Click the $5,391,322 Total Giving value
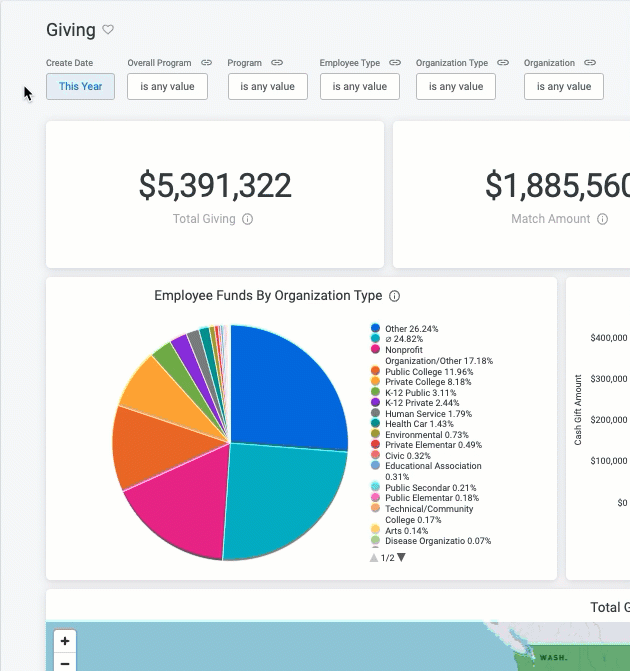The image size is (630, 671). tap(215, 186)
